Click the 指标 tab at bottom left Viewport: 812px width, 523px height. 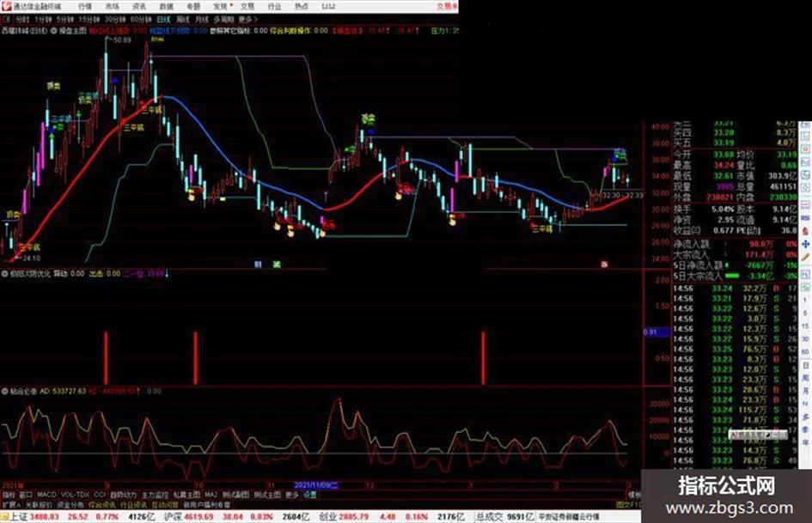(9, 495)
